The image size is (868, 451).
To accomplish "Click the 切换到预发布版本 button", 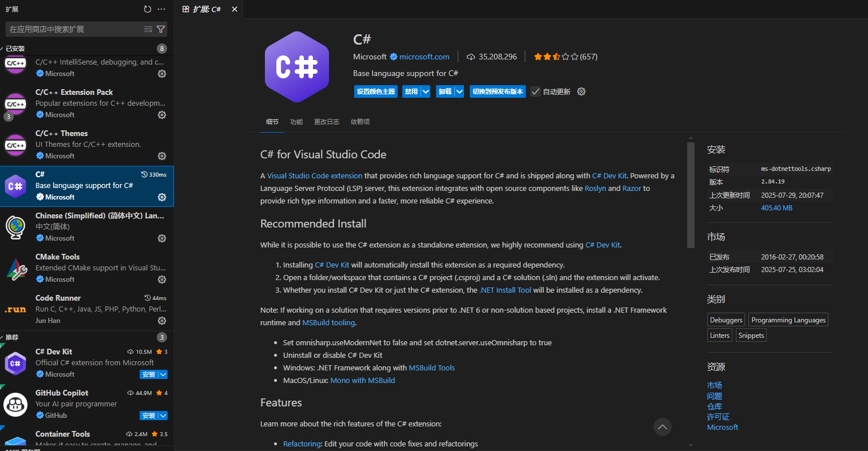I will [x=497, y=91].
